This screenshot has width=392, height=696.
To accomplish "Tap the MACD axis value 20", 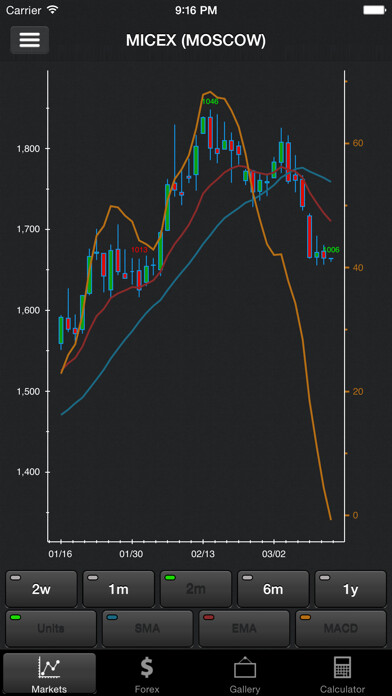I will tap(357, 392).
